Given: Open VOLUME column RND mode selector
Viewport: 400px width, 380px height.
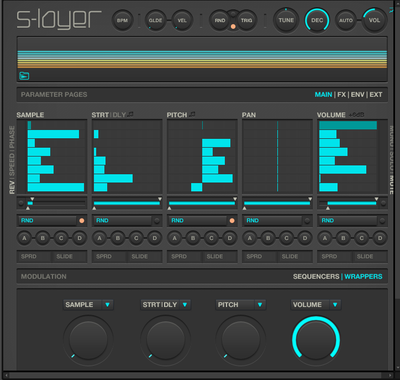Looking at the screenshot, I should [x=348, y=220].
